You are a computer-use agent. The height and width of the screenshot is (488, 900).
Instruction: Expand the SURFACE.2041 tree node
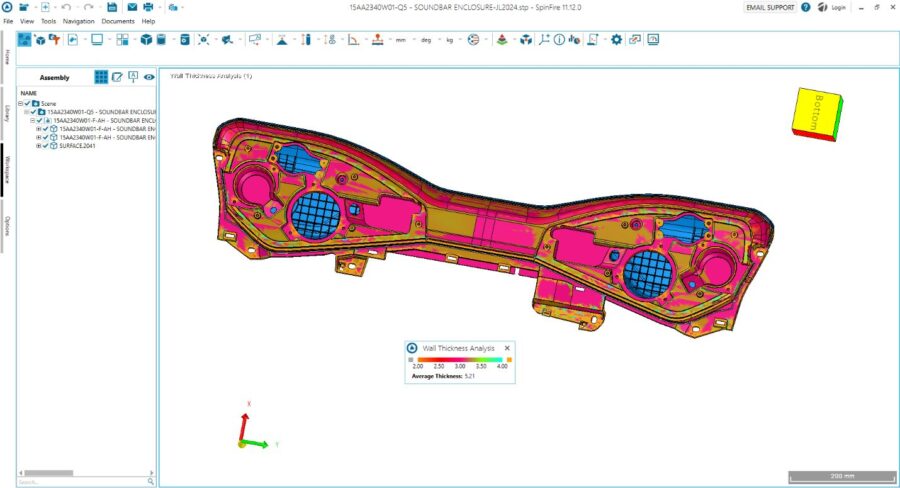(x=38, y=146)
